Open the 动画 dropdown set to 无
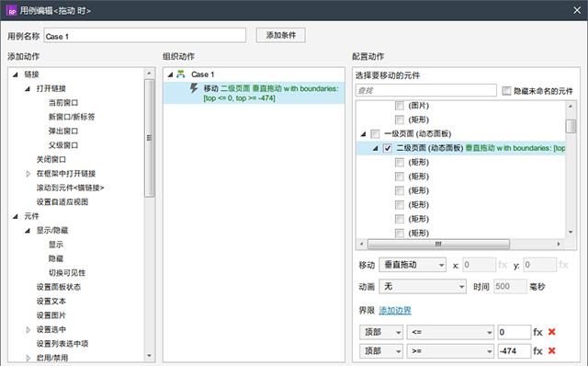This screenshot has width=588, height=366. 423,286
